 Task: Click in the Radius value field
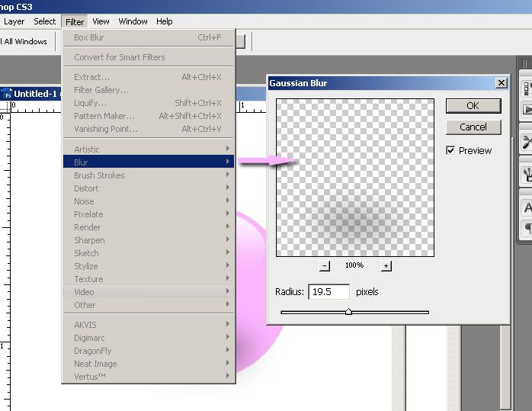(x=328, y=291)
